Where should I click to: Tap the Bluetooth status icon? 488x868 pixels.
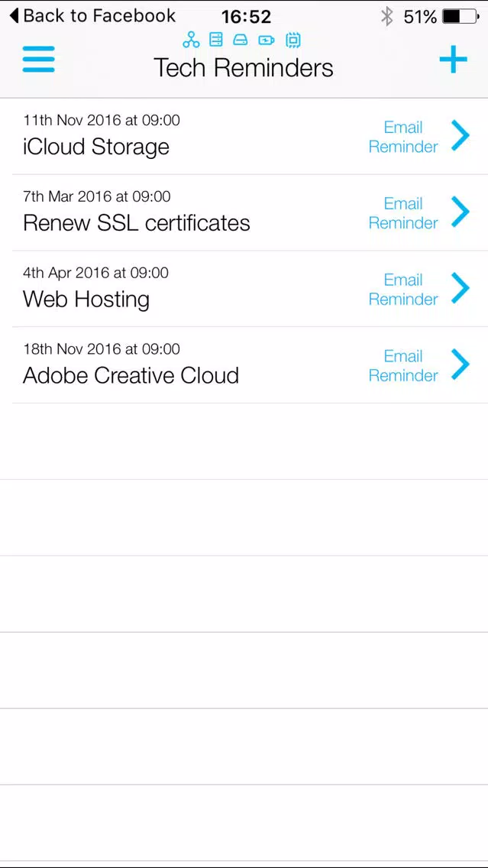click(x=386, y=17)
